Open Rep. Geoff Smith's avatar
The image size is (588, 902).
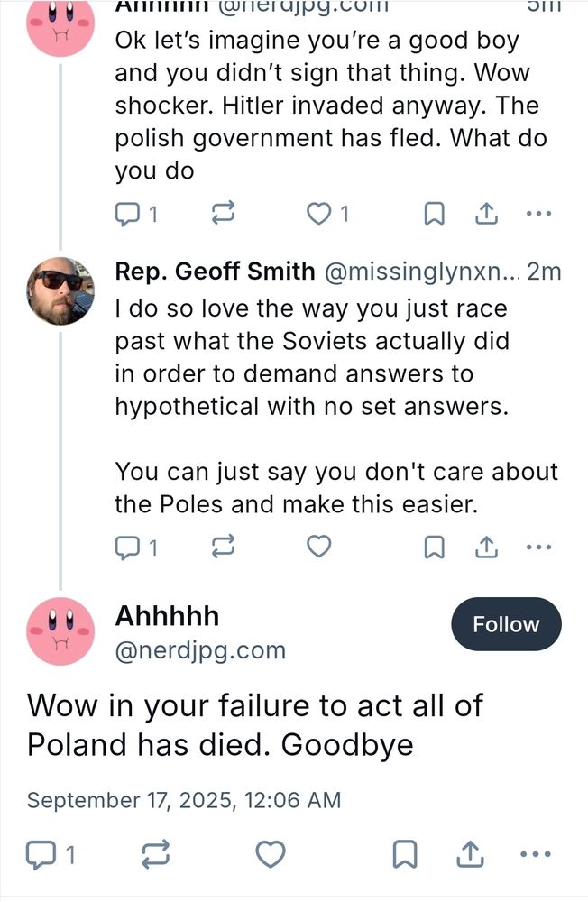click(61, 290)
